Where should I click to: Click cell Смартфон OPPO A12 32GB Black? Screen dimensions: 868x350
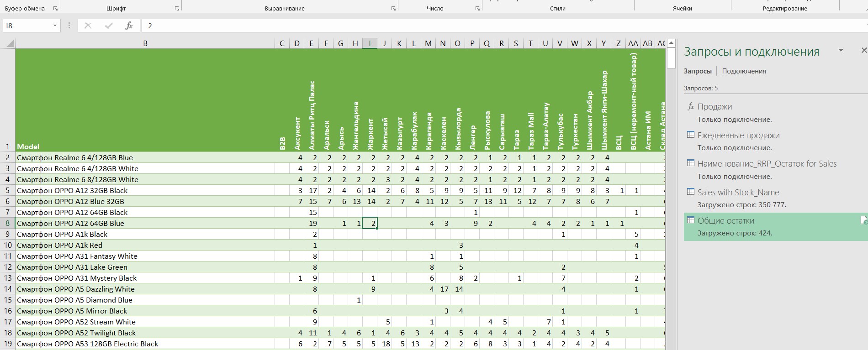click(x=145, y=190)
